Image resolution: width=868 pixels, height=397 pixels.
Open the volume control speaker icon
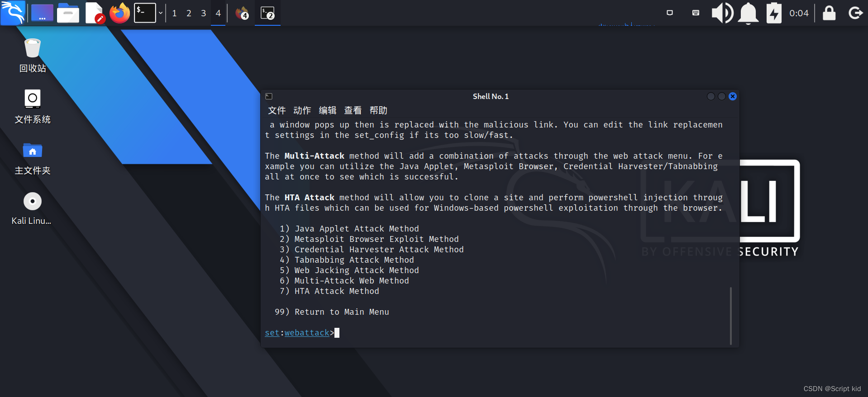coord(722,13)
